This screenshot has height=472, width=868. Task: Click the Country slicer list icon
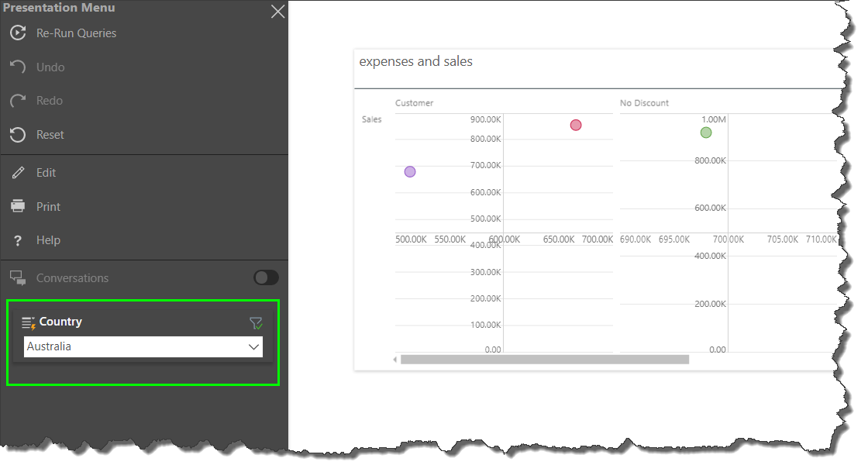(29, 322)
